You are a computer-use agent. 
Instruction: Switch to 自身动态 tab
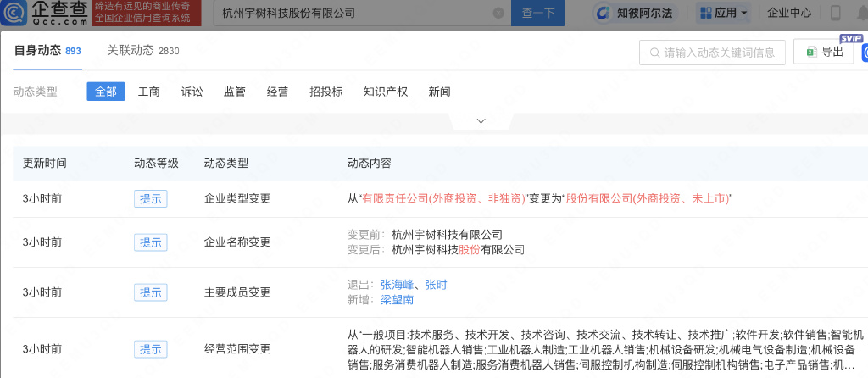tap(47, 51)
